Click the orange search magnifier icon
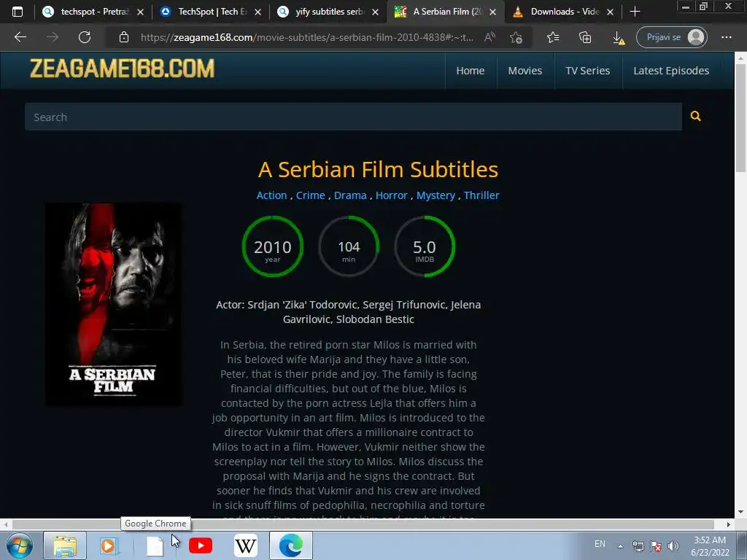Image resolution: width=747 pixels, height=560 pixels. click(695, 116)
